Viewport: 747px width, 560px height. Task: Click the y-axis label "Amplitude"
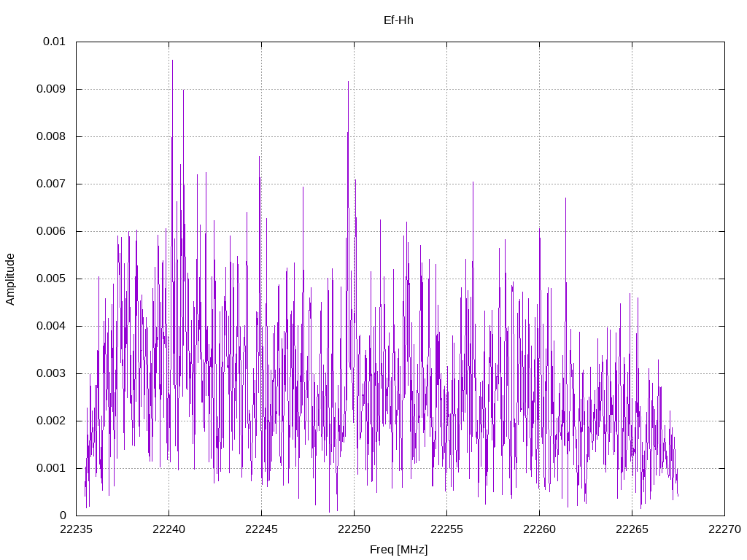[x=10, y=279]
